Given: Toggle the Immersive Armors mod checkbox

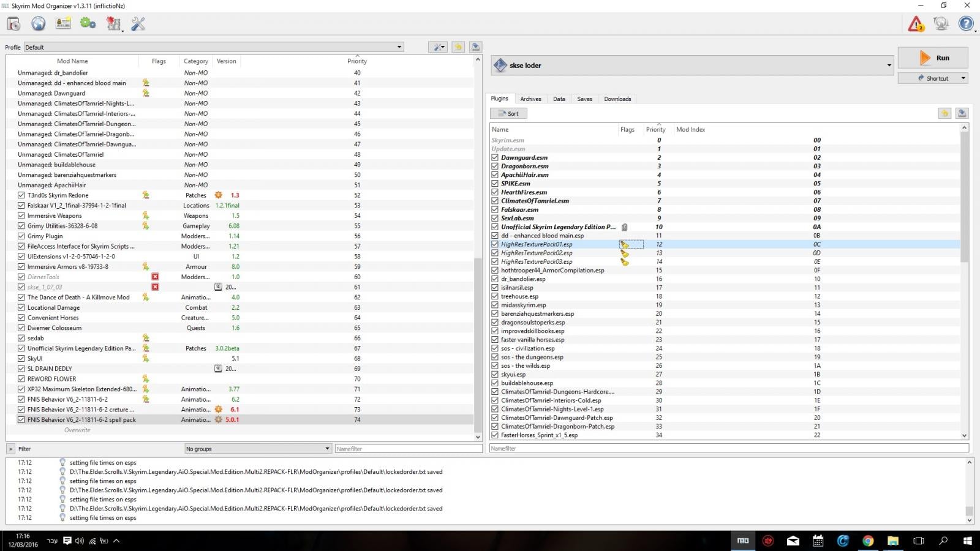Looking at the screenshot, I should tap(21, 267).
